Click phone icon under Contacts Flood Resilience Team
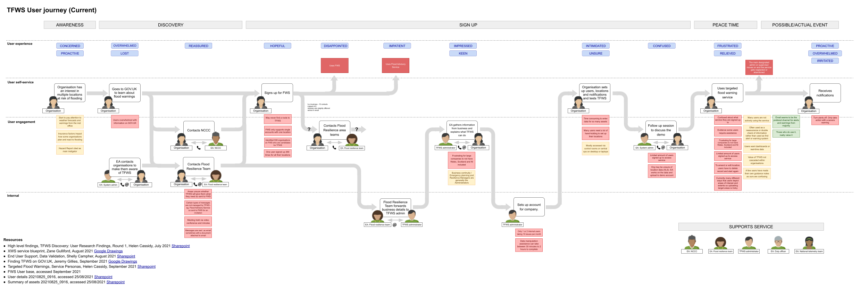The image size is (868, 288). [x=195, y=184]
